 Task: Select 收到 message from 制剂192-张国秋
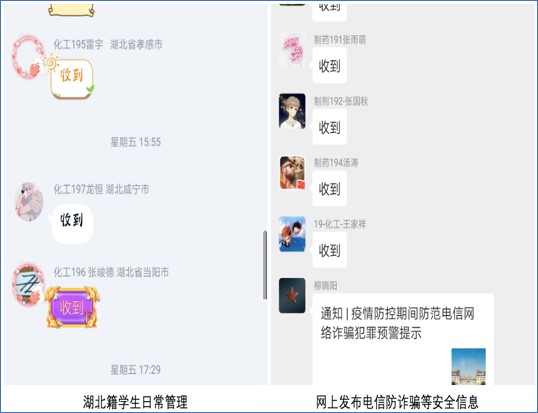329,127
